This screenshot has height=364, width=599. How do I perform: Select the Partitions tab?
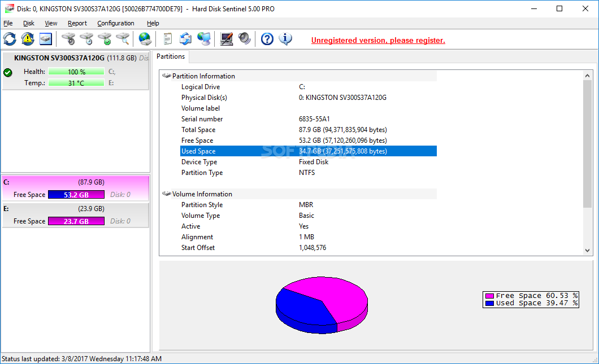click(171, 56)
